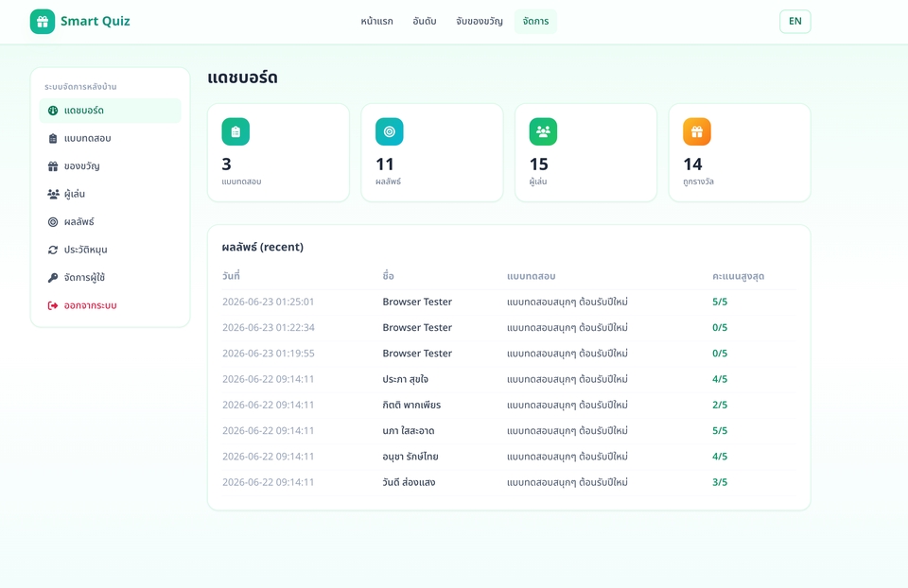Click the dashboard gauge icon in sidebar
This screenshot has width=908, height=588.
tap(53, 111)
